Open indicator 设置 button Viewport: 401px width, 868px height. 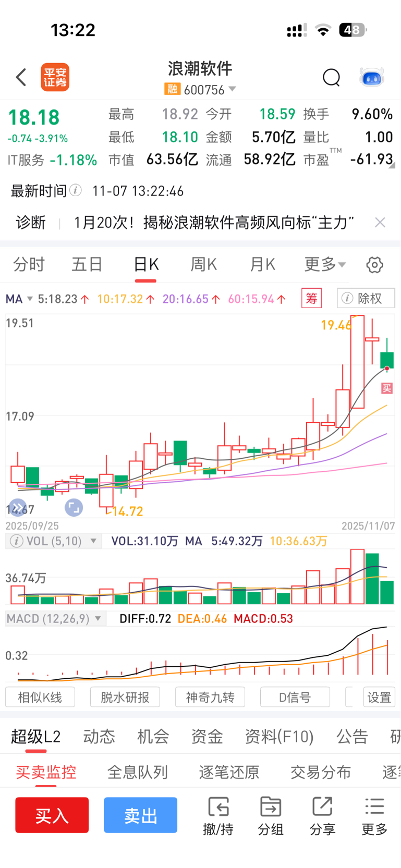point(379,697)
